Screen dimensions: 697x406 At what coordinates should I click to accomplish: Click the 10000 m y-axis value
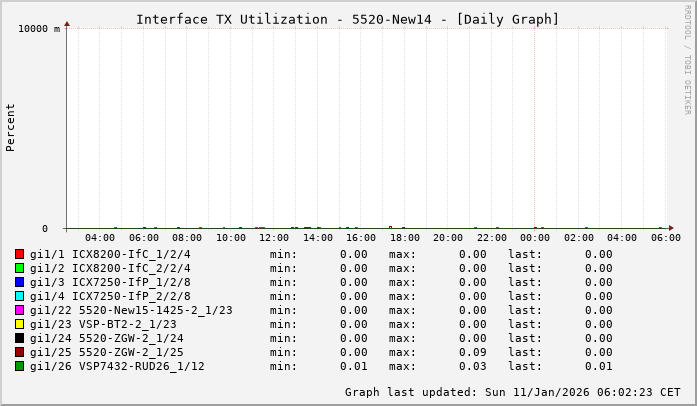[x=38, y=29]
